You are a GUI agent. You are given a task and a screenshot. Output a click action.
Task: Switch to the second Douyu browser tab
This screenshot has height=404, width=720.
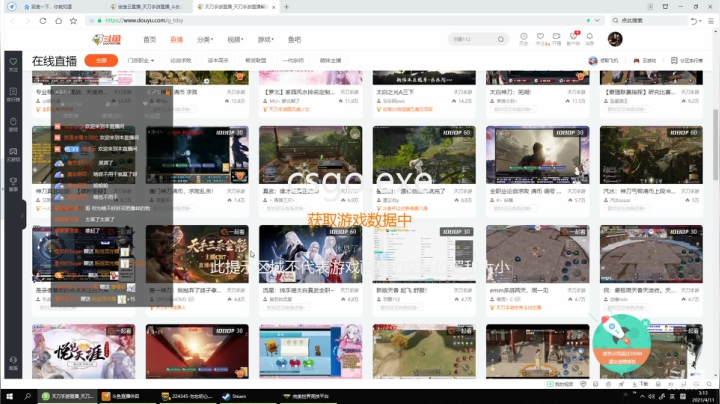pyautogui.click(x=148, y=7)
